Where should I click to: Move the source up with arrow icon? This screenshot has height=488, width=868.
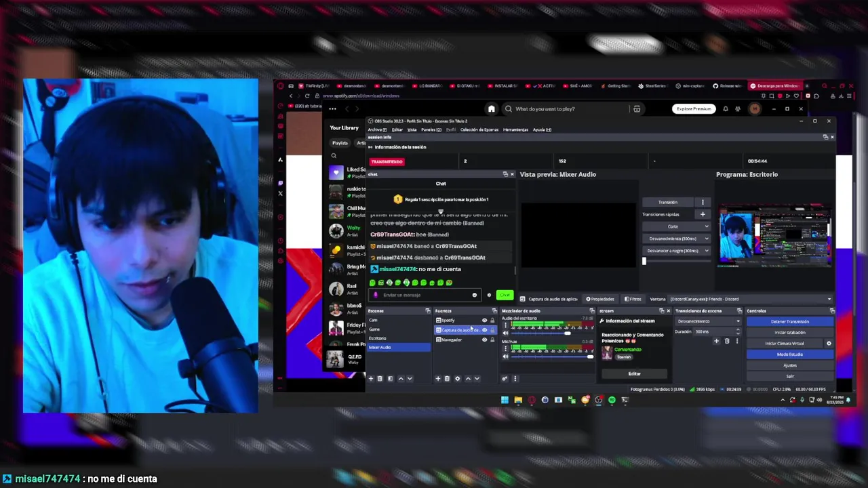click(468, 379)
